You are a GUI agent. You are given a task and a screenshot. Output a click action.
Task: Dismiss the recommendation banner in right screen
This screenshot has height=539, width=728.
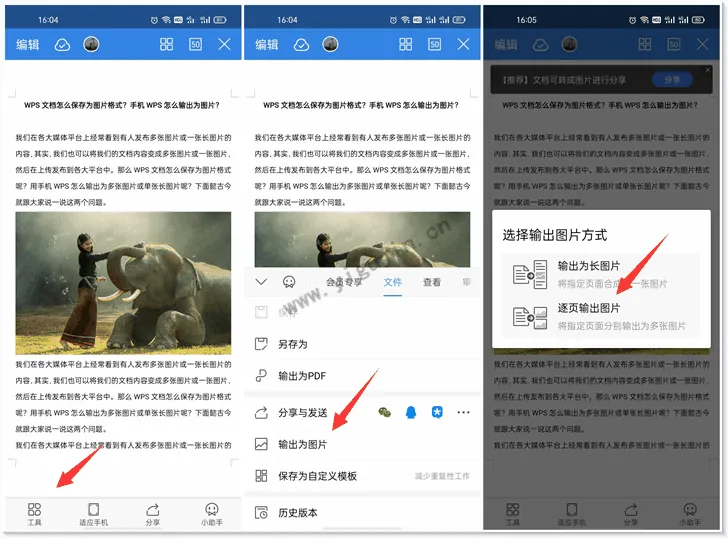(x=708, y=70)
